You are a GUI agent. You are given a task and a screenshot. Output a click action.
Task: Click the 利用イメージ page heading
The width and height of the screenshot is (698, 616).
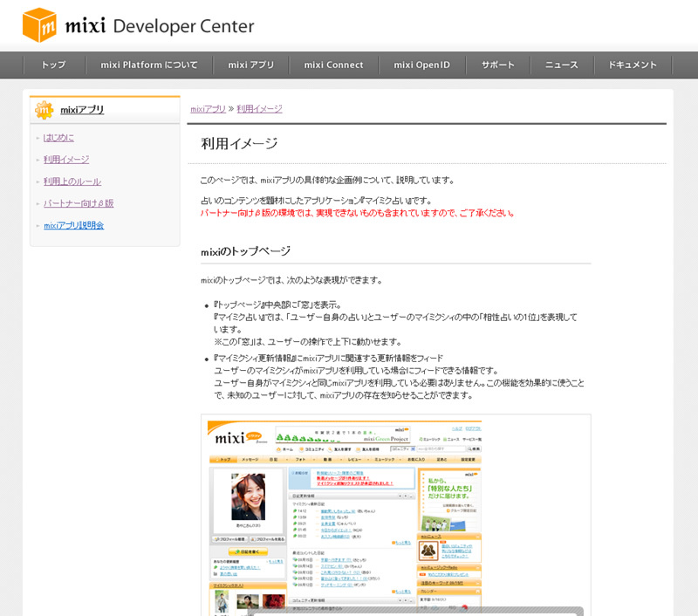pos(239,143)
